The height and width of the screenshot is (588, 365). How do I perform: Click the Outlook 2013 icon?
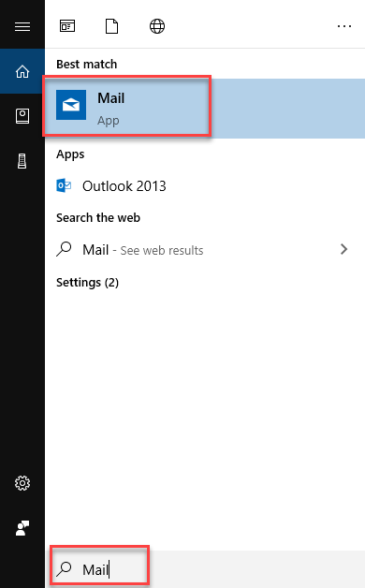click(64, 185)
